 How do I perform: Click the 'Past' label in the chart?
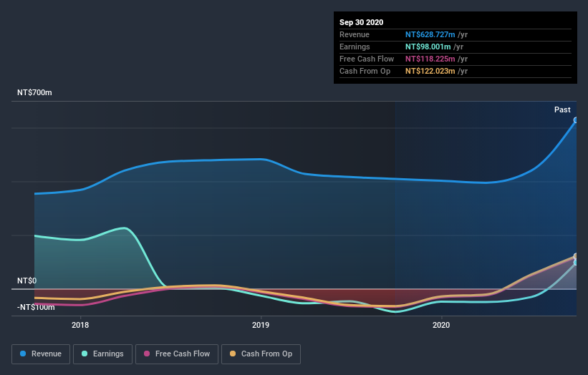tap(562, 109)
